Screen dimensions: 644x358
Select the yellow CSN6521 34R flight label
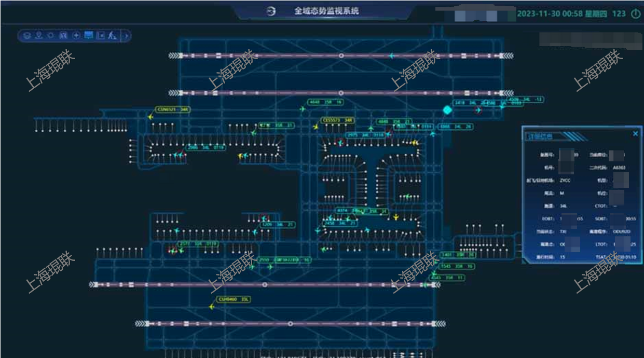point(173,110)
